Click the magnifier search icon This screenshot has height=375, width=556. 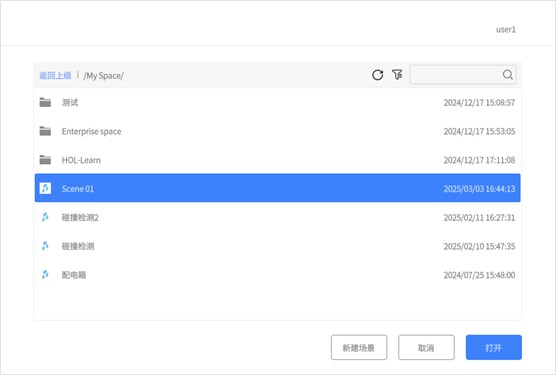pos(507,74)
